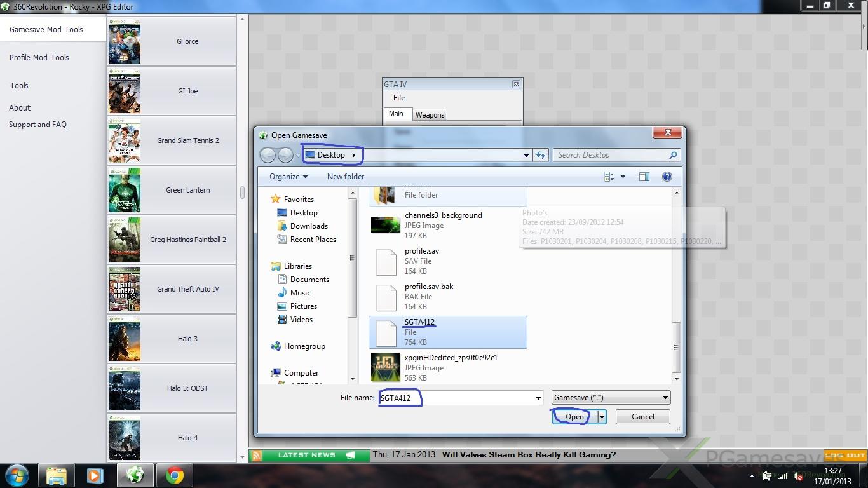Click the Grand Theft Auto IV game cover icon
The height and width of the screenshot is (488, 868).
124,289
